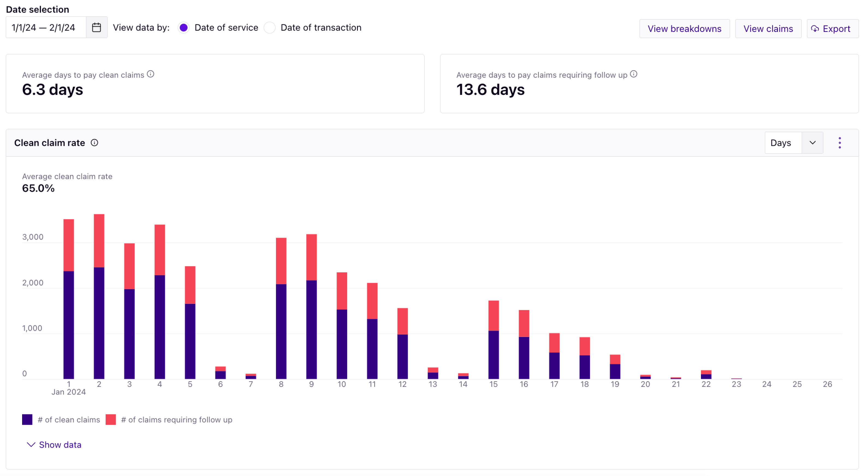Select Date of service radio button
This screenshot has height=476, width=868.
pyautogui.click(x=184, y=28)
